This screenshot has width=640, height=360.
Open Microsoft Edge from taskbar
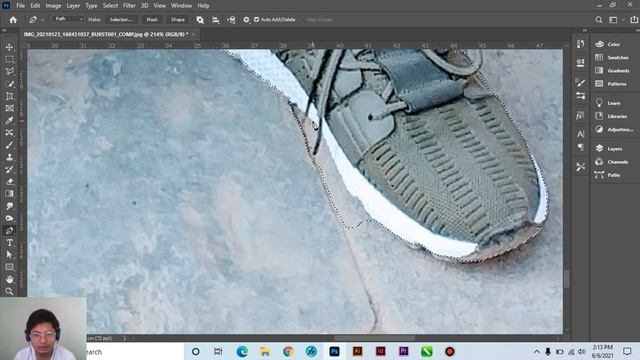(242, 351)
